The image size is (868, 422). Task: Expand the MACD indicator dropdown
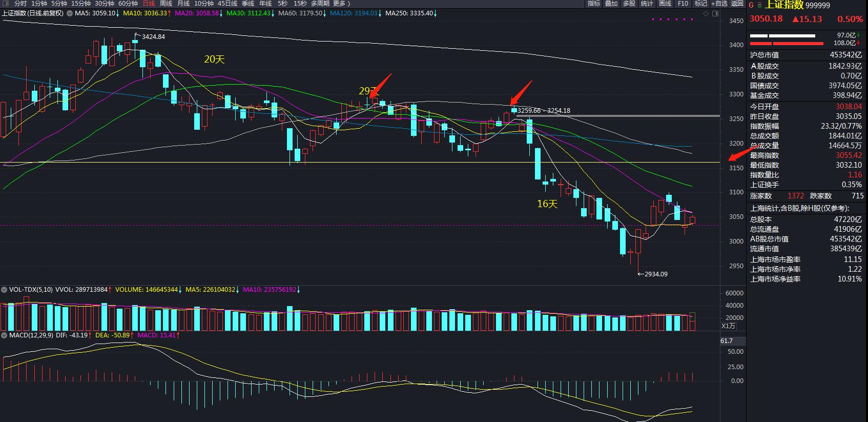(x=4, y=335)
